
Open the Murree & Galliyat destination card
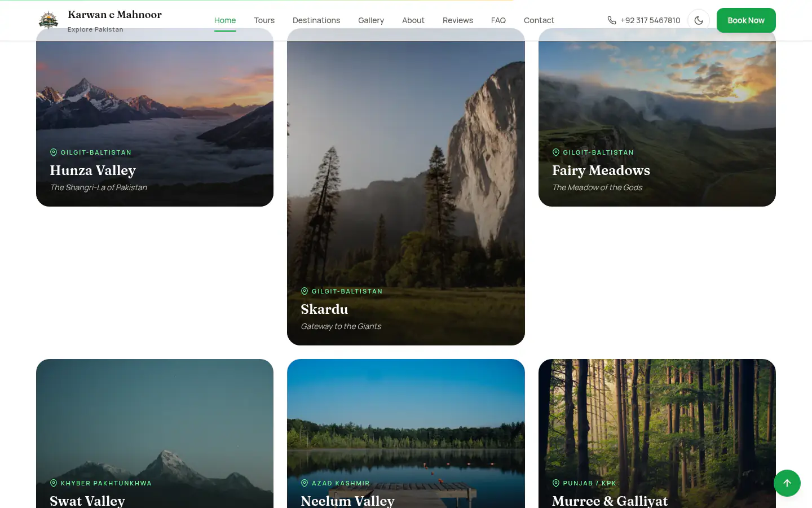pyautogui.click(x=657, y=433)
